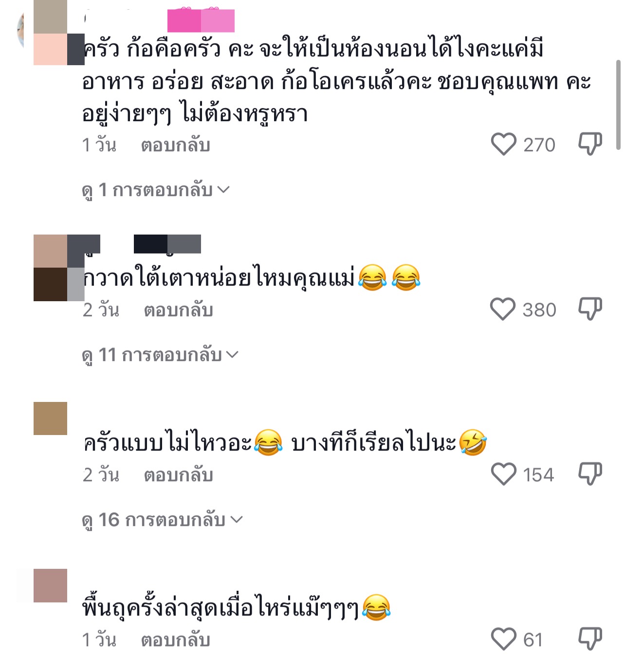
Task: Dislike the comment with 154 likes
Action: tap(590, 474)
